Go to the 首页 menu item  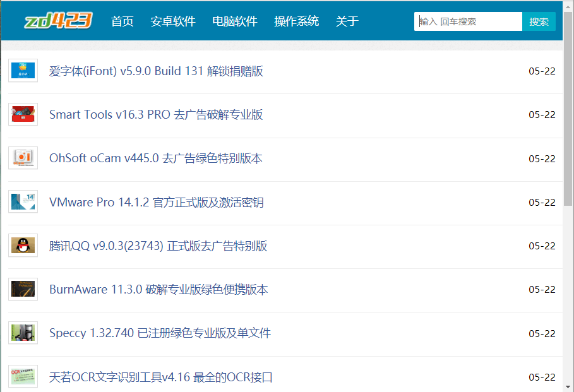(x=123, y=21)
